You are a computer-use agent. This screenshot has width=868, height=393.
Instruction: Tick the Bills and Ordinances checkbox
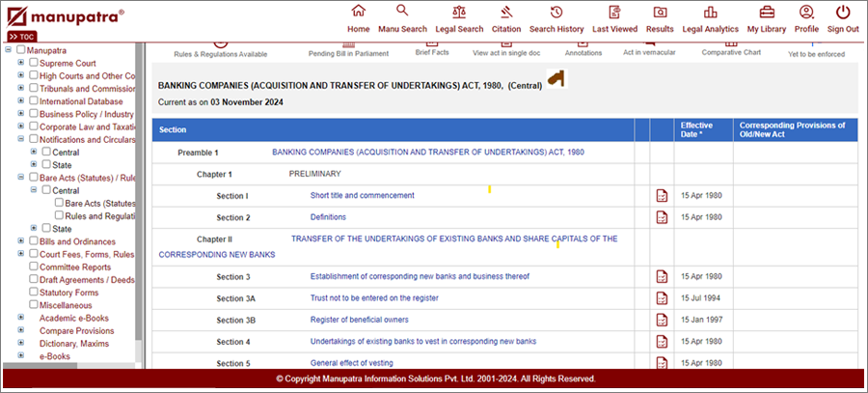point(34,241)
